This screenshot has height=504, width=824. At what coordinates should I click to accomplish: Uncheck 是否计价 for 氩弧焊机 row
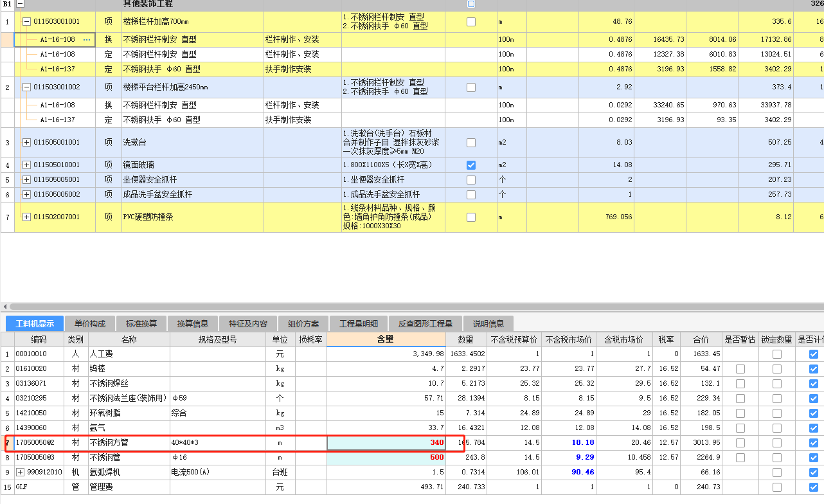814,473
